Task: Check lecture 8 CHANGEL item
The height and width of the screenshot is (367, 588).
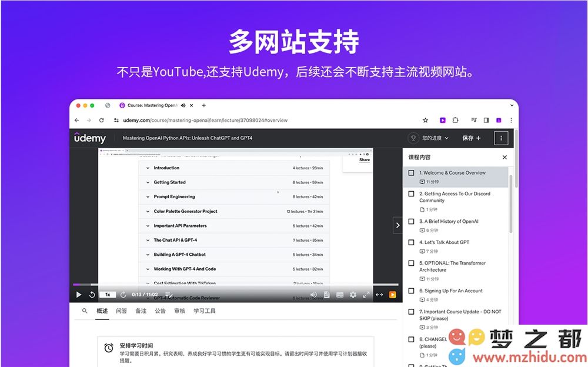Action: 412,339
